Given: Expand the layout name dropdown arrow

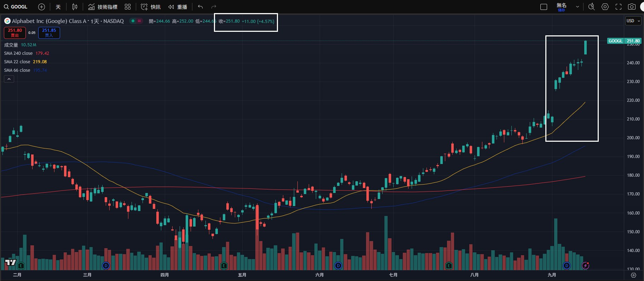Looking at the screenshot, I should 578,7.
